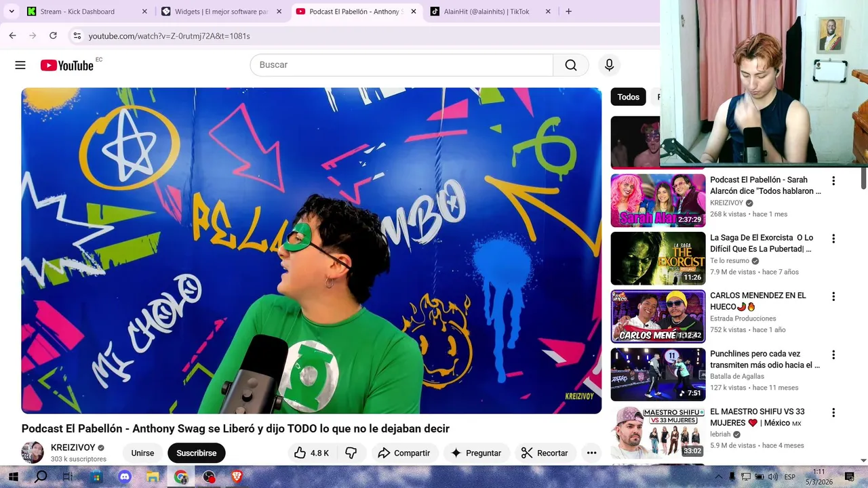This screenshot has height=488, width=868.
Task: Click the search magnifier button
Action: point(571,64)
